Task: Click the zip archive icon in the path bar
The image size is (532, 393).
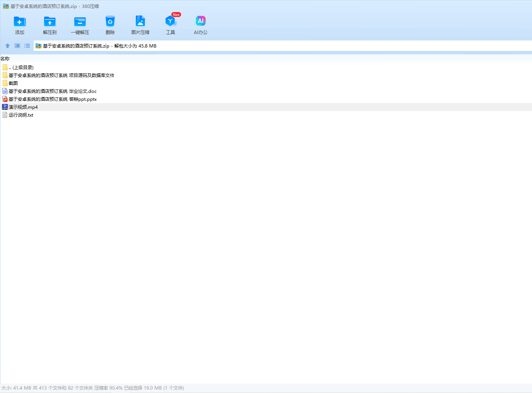Action: click(x=38, y=46)
